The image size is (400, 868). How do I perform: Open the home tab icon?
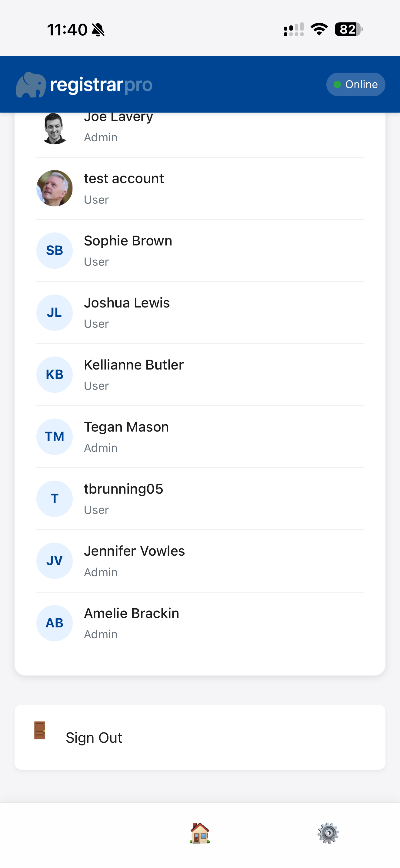point(200,833)
